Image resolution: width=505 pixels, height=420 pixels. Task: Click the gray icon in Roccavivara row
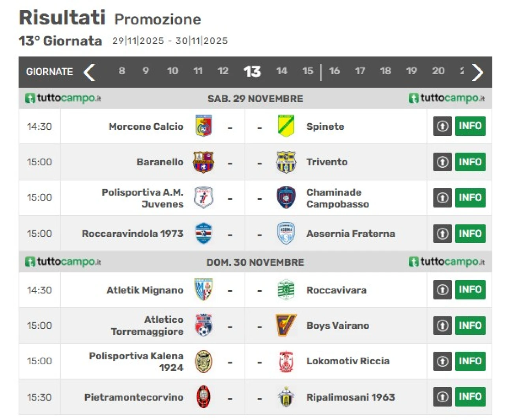coord(442,290)
